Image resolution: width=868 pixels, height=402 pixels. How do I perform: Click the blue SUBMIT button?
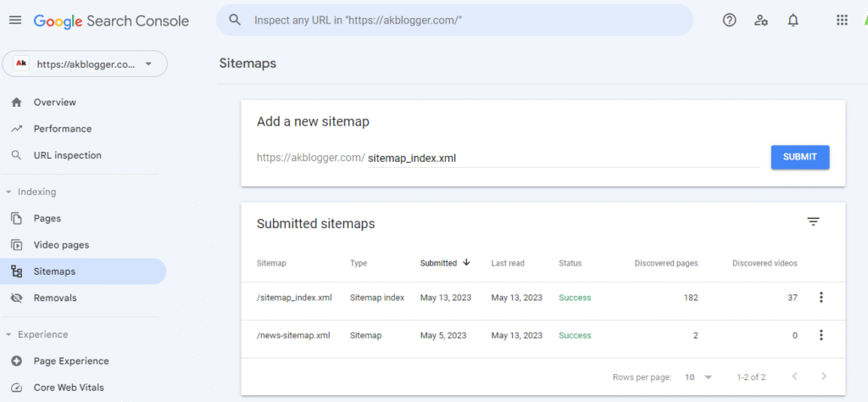click(800, 157)
